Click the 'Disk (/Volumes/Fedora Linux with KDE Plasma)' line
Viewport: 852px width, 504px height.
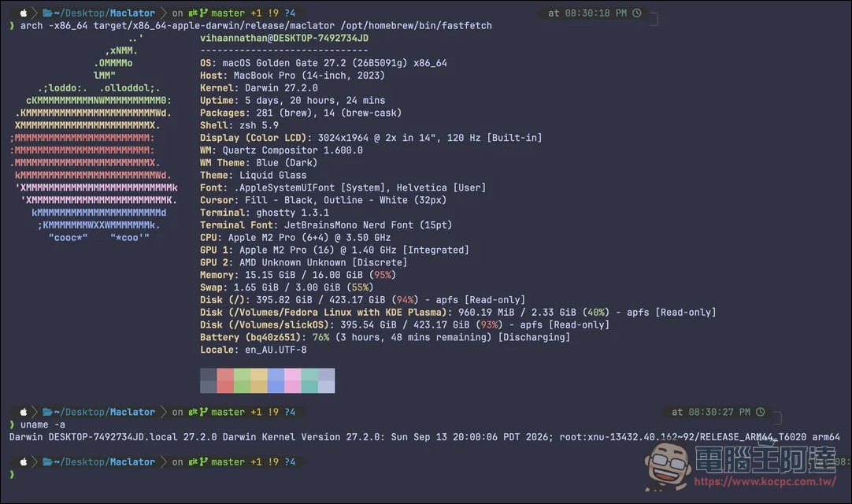(x=458, y=313)
